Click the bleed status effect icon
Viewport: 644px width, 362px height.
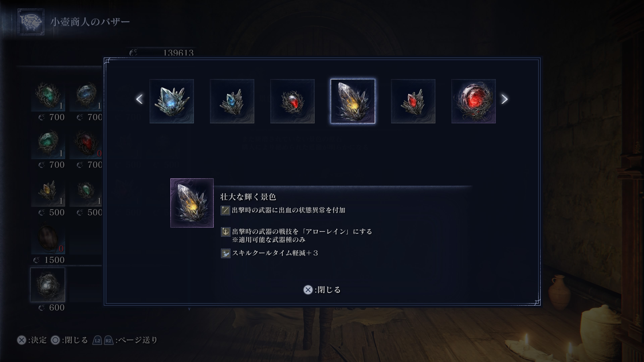tap(225, 210)
